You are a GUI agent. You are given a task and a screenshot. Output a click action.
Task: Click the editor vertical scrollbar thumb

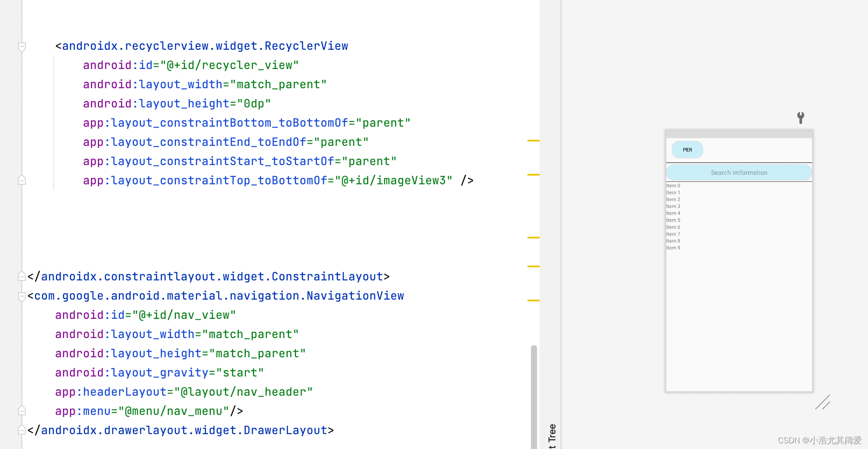(x=534, y=397)
